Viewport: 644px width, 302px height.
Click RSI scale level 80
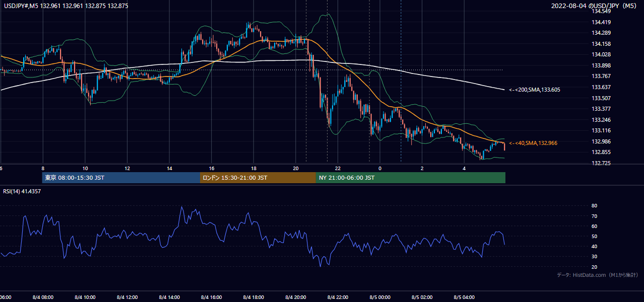tap(595, 206)
